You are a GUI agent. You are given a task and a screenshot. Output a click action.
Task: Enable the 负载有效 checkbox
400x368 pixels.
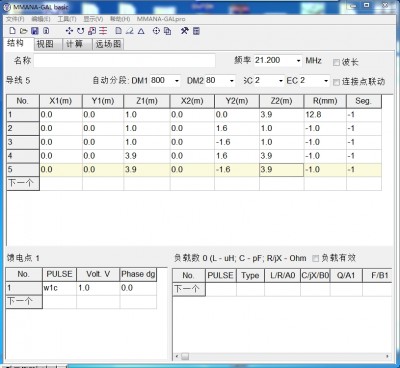315,258
